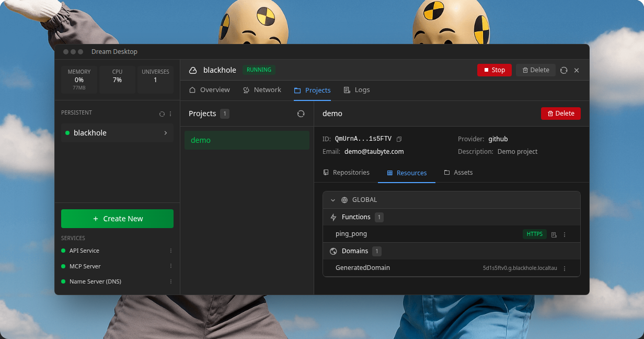644x339 pixels.
Task: Switch to the Assets tab
Action: coord(458,172)
